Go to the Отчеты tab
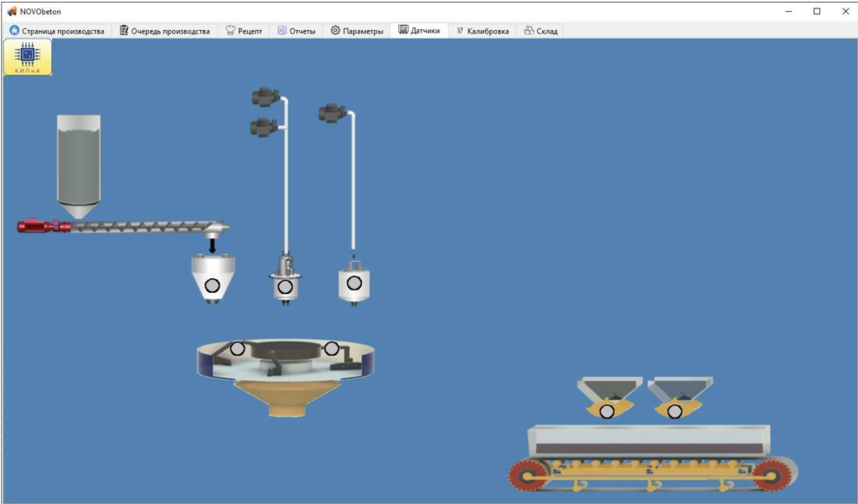Viewport: 858px width, 504px height. 296,31
